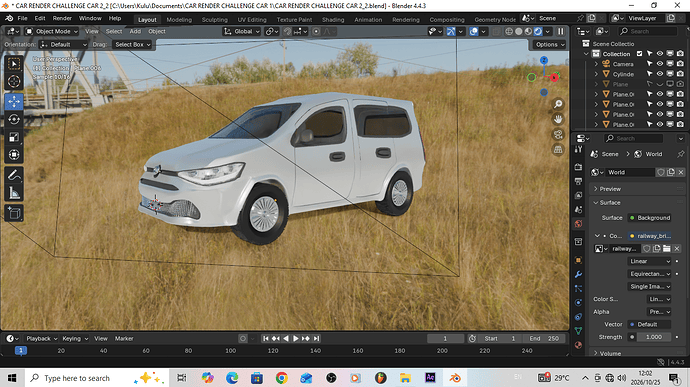This screenshot has width=690, height=387.
Task: Select the Measure tool
Action: [14, 192]
